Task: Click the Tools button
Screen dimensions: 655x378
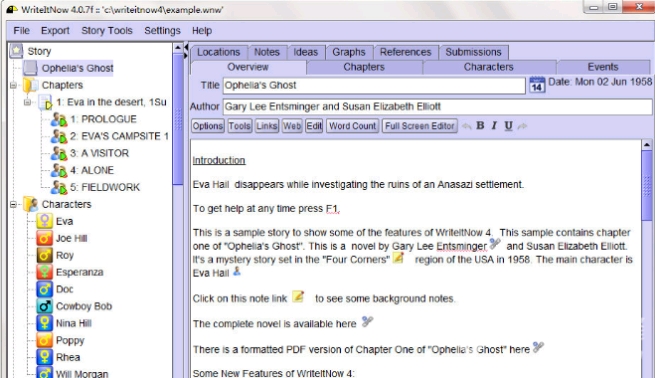Action: pyautogui.click(x=239, y=126)
